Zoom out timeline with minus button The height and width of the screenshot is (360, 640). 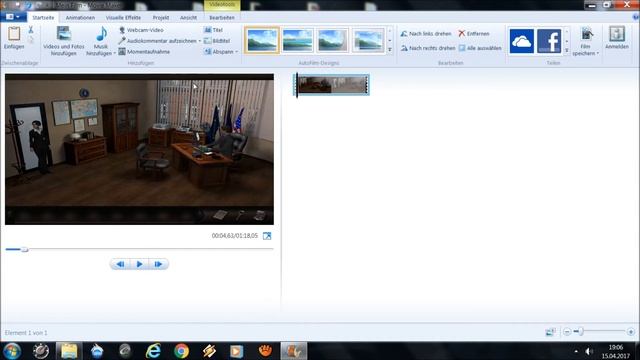pyautogui.click(x=567, y=332)
